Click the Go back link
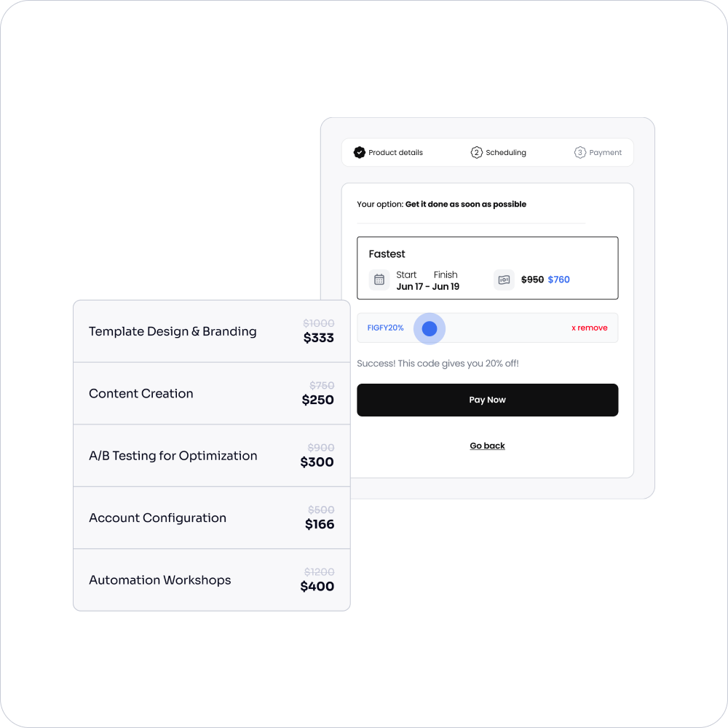 click(488, 446)
